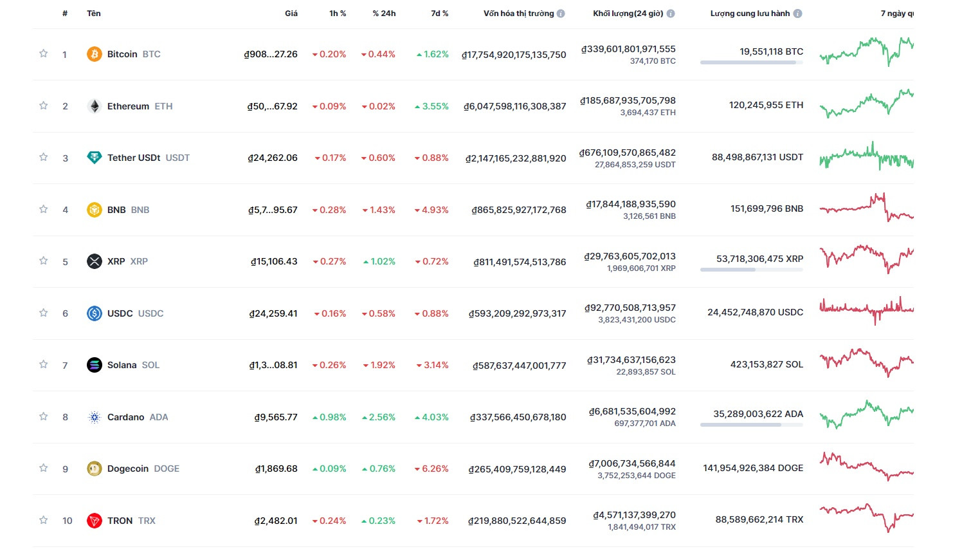The height and width of the screenshot is (549, 980).
Task: Sort by 7d % column header
Action: (x=439, y=14)
